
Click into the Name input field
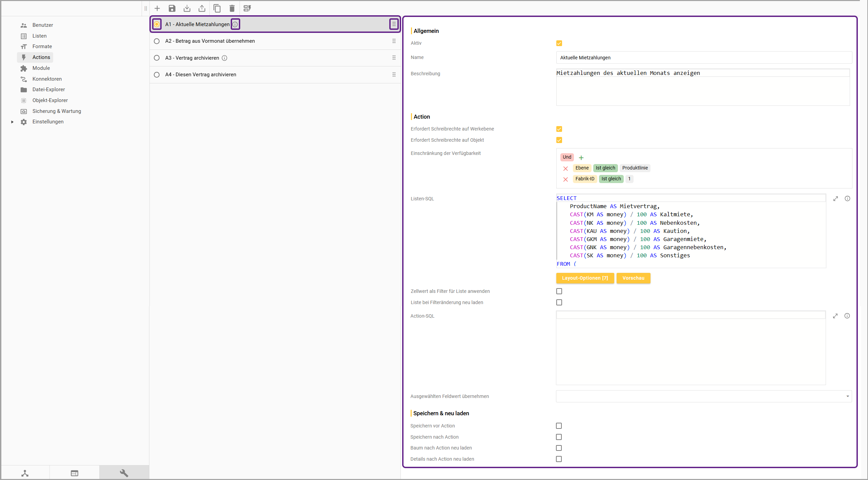[x=703, y=58]
